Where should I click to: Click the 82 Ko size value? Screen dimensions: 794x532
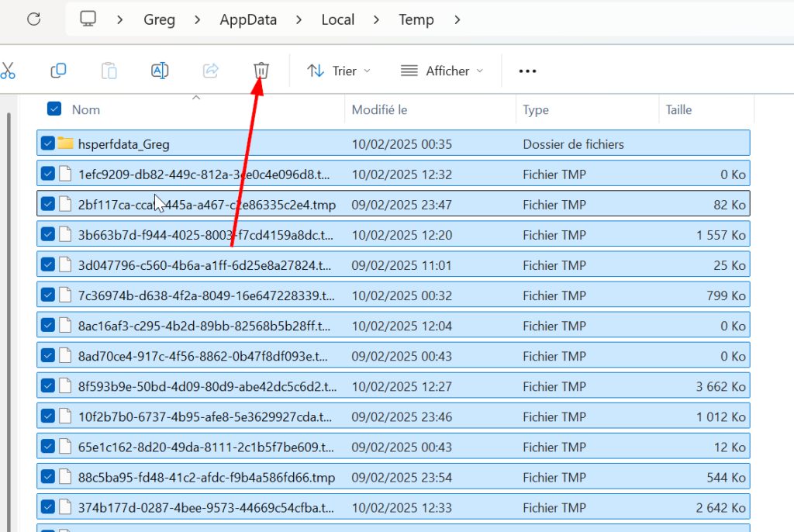(x=730, y=205)
